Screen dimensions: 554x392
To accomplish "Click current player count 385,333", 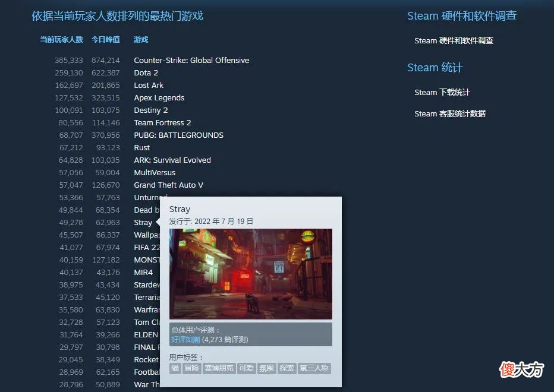I will (68, 61).
